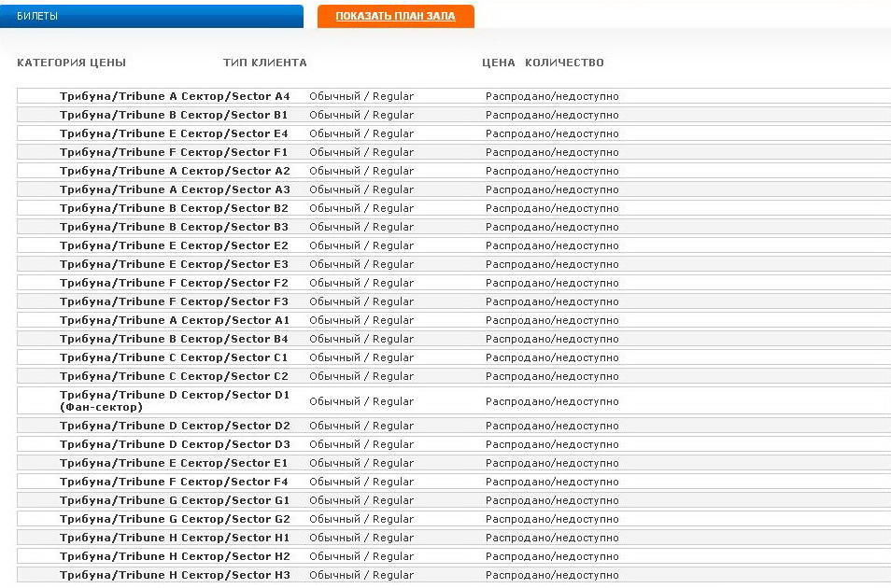This screenshot has width=891, height=588.
Task: Pick the Tribune G Sector G1 row
Action: (x=175, y=500)
